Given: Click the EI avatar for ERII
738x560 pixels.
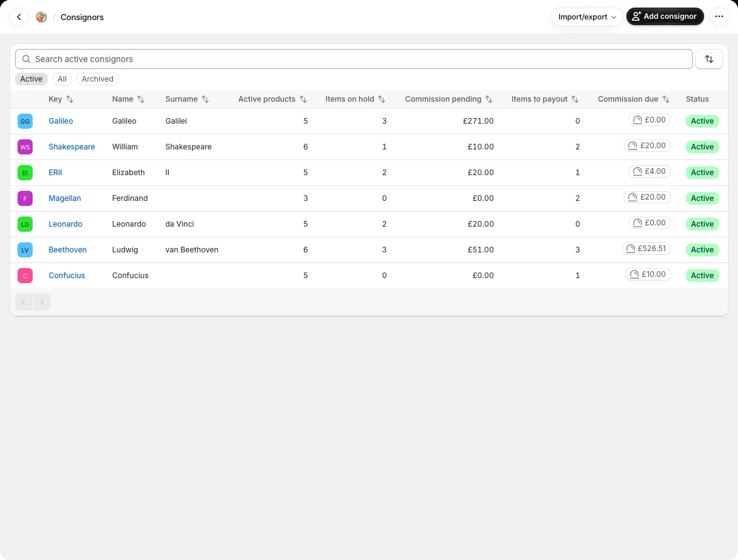Looking at the screenshot, I should point(25,173).
